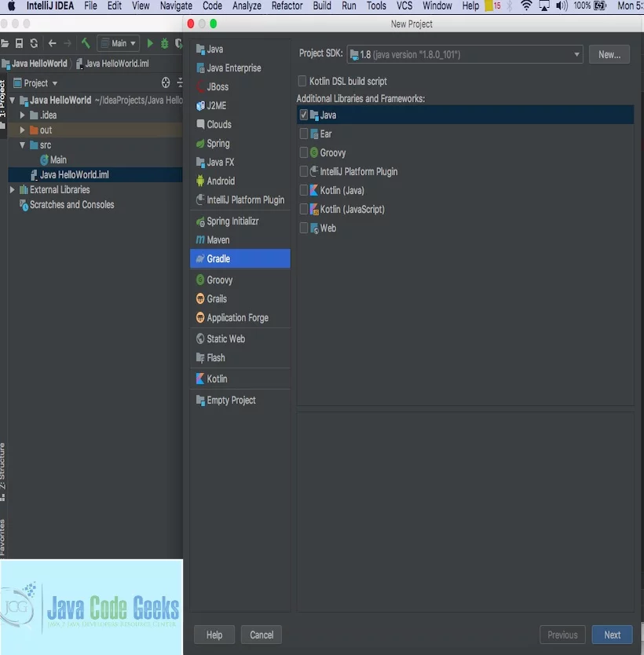Viewport: 644px width, 655px height.
Task: Open the Project SDK dropdown
Action: pyautogui.click(x=465, y=54)
